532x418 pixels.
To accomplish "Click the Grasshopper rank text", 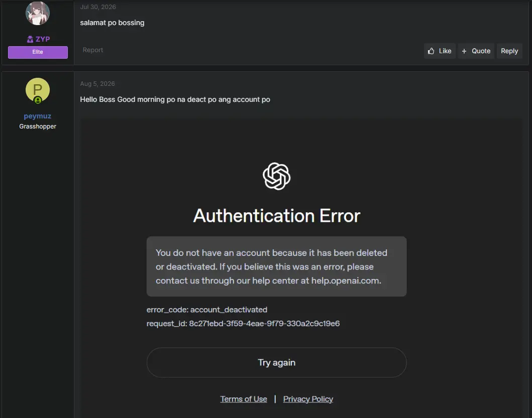I will (38, 126).
